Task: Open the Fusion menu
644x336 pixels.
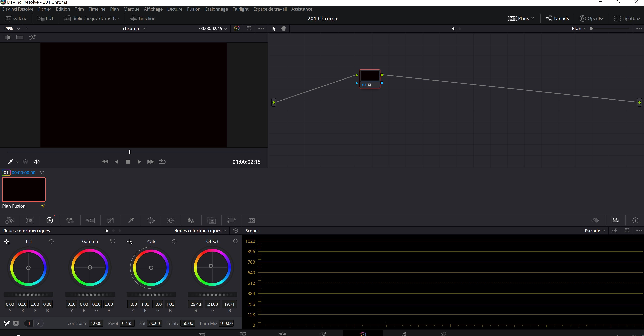Action: [194, 9]
